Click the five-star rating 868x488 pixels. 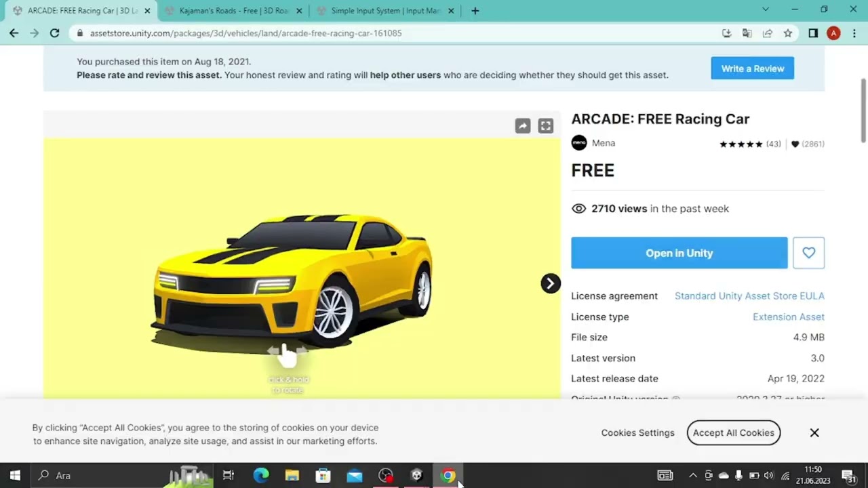pyautogui.click(x=741, y=144)
